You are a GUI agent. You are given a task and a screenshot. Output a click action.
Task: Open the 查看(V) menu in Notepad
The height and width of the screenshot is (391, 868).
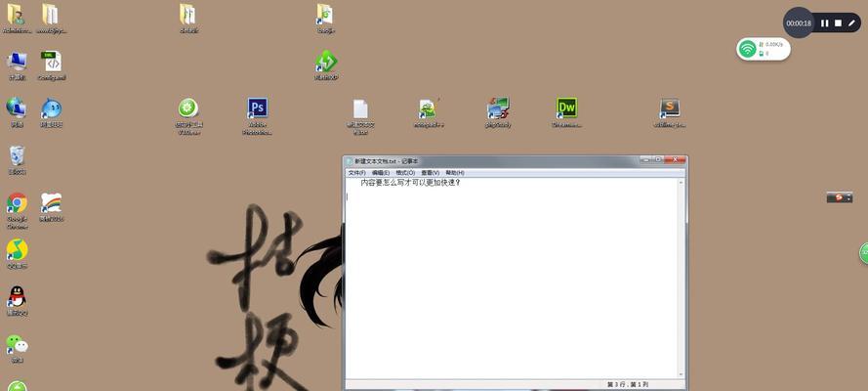click(431, 173)
